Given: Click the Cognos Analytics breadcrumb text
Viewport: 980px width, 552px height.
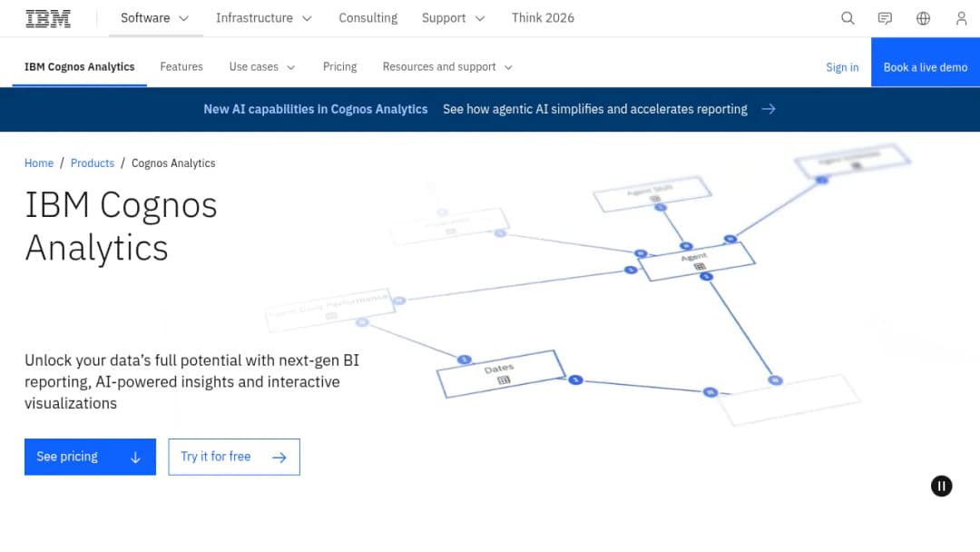Looking at the screenshot, I should 173,163.
